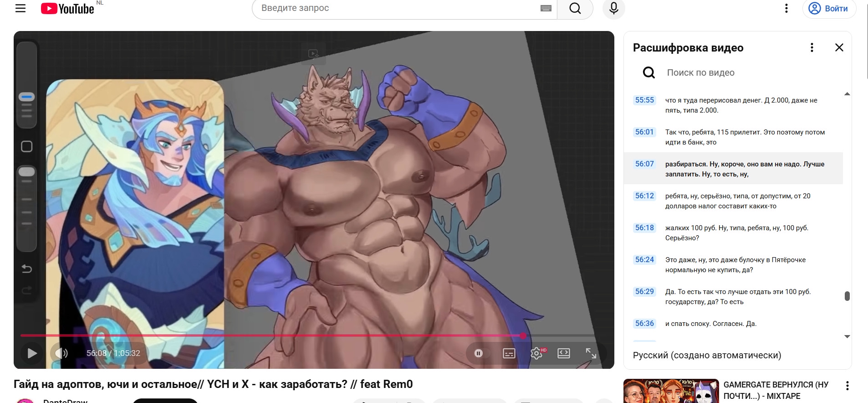
Task: Jump to transcript timestamp 56:29
Action: pos(644,292)
